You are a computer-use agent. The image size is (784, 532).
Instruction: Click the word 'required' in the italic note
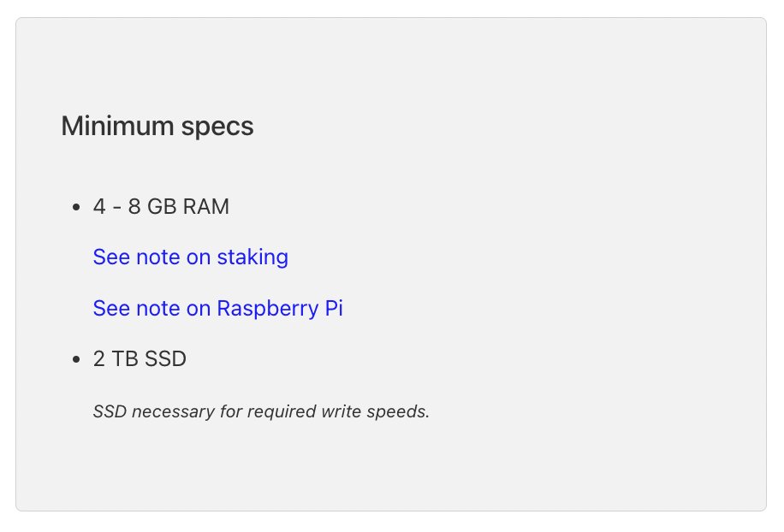coord(290,411)
